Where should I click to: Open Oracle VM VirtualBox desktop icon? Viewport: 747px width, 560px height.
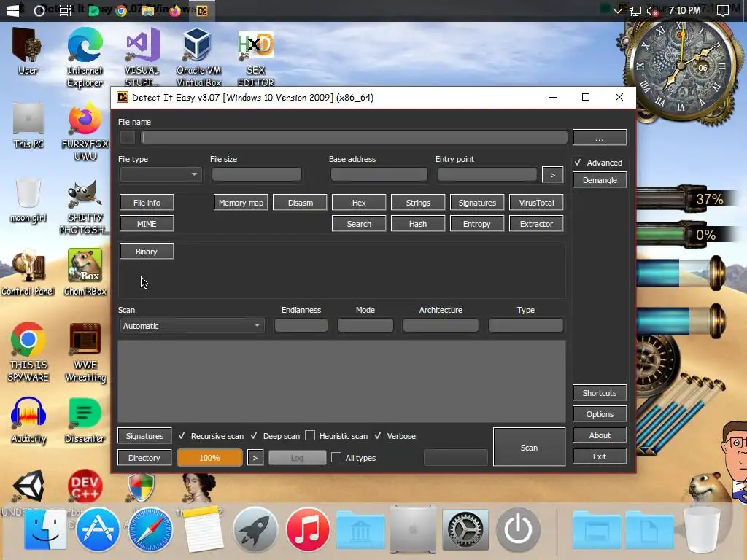point(198,57)
